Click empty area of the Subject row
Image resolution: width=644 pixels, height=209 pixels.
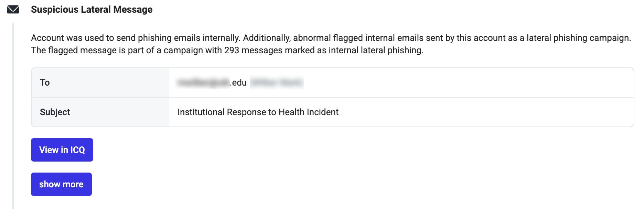pyautogui.click(x=485, y=112)
